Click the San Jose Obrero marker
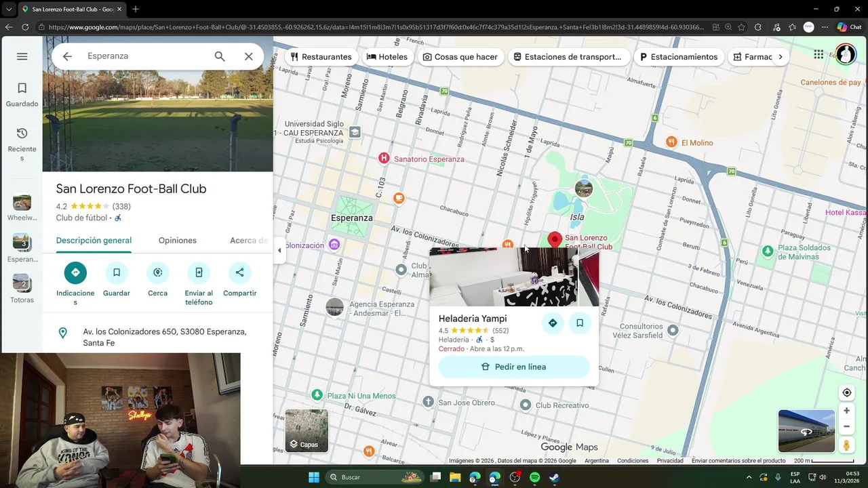 coord(428,402)
